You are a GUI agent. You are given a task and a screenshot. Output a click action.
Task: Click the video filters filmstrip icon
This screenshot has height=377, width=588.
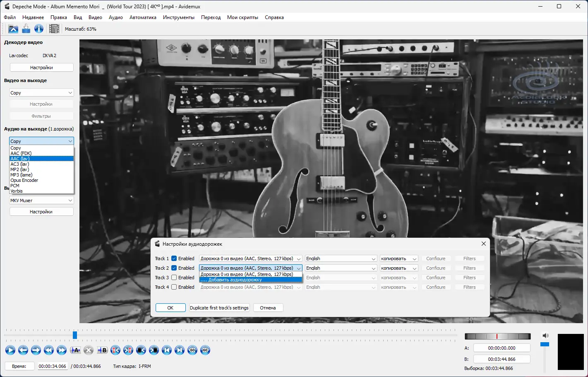pyautogui.click(x=54, y=29)
